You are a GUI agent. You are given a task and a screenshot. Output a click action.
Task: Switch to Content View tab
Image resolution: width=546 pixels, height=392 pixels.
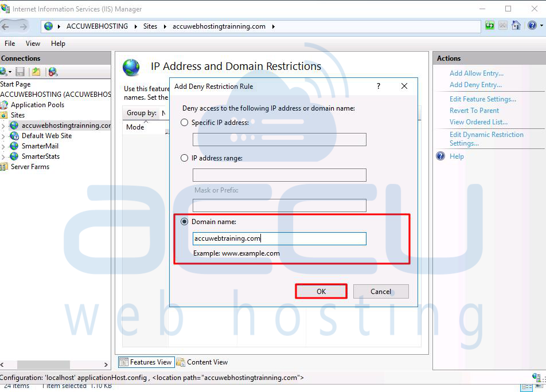[x=202, y=362]
